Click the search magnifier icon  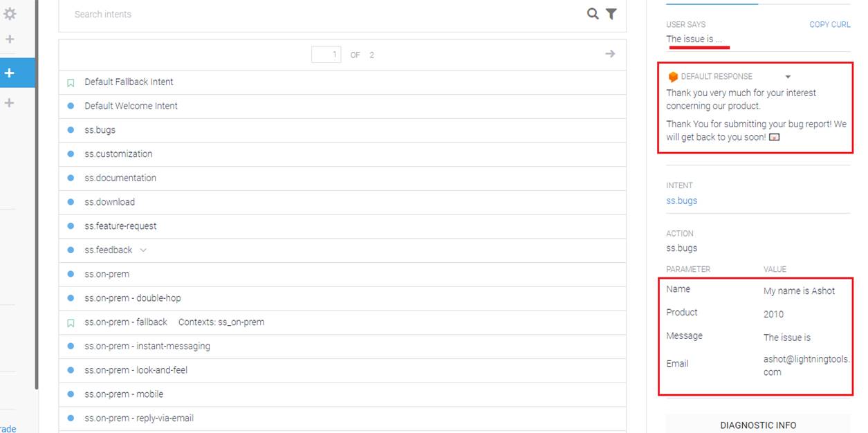593,14
